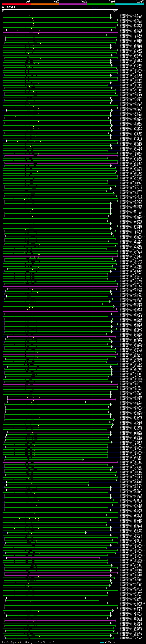The width and height of the screenshot is (146, 644).
Task: Select hit label UniRef100_A7YRX7
Action: point(131,638)
